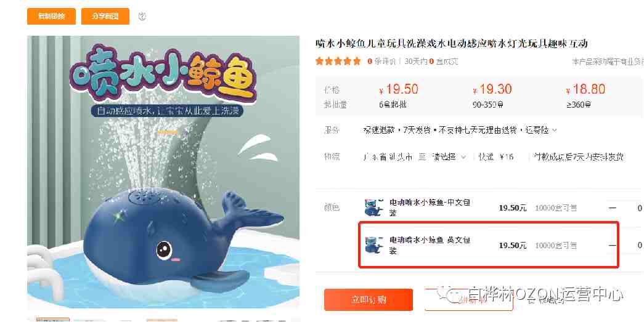Open the help question-mark icon
This screenshot has height=322, width=644.
click(142, 17)
